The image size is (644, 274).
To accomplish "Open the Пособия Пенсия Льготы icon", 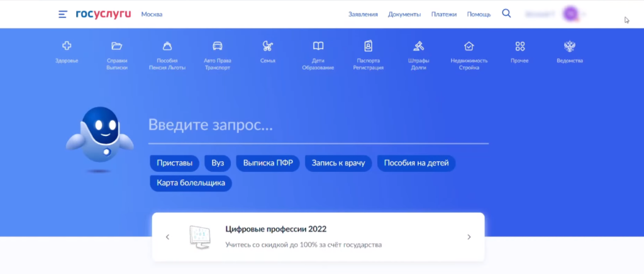I will click(x=167, y=46).
